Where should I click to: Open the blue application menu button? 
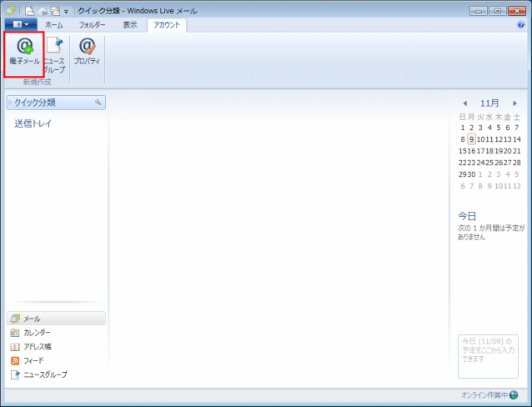point(21,25)
